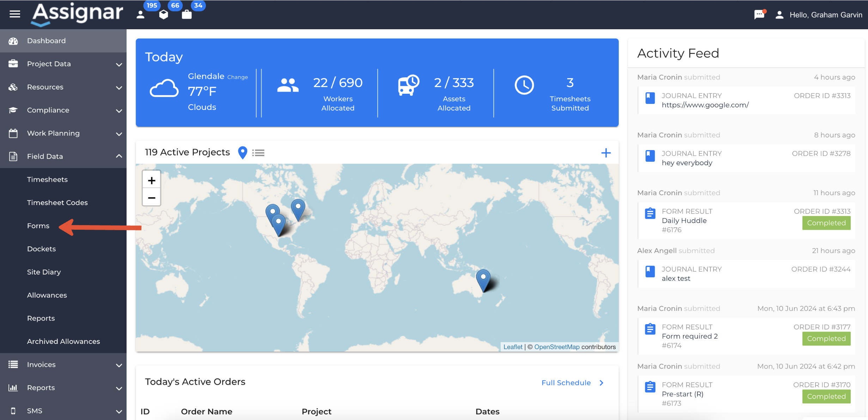Open the Full Schedule link
Image resolution: width=868 pixels, height=420 pixels.
(x=566, y=383)
